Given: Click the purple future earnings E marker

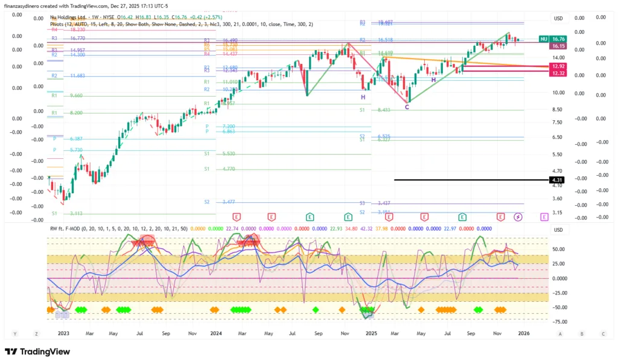Looking at the screenshot, I should (x=544, y=217).
